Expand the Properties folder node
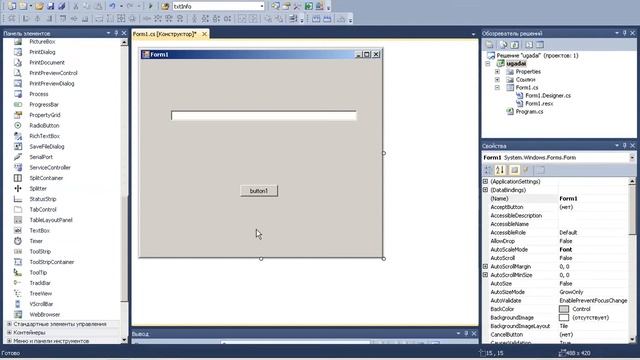This screenshot has height=360, width=640. point(497,71)
